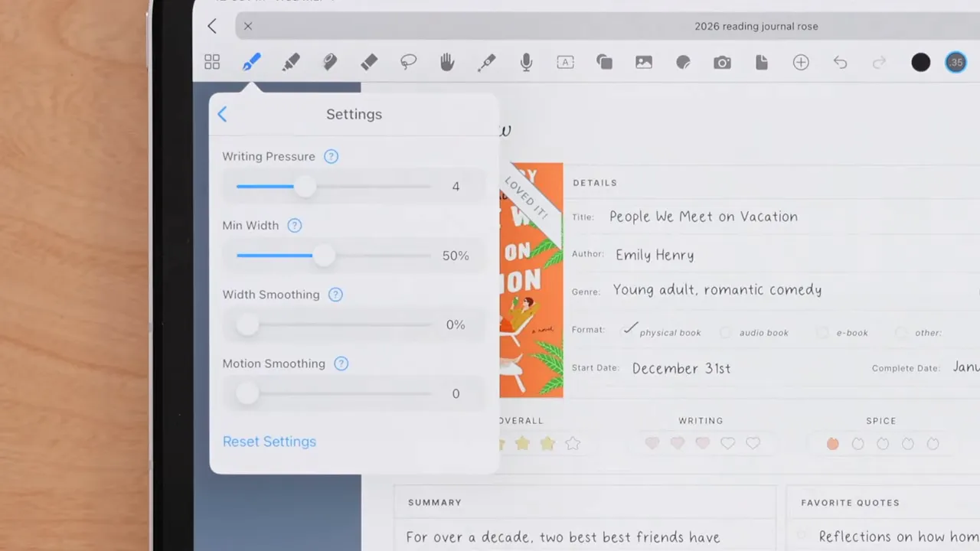Start audio recording with microphone icon
Image resolution: width=980 pixels, height=551 pixels.
[526, 63]
